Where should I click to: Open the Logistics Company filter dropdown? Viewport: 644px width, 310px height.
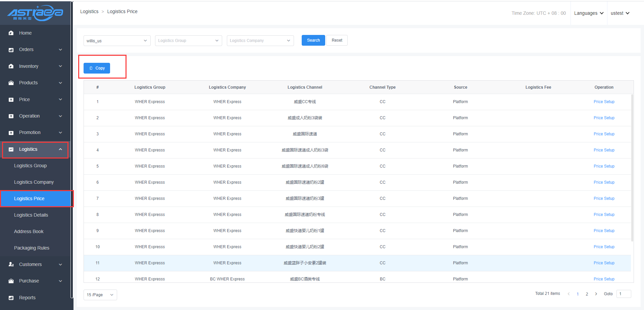point(260,41)
